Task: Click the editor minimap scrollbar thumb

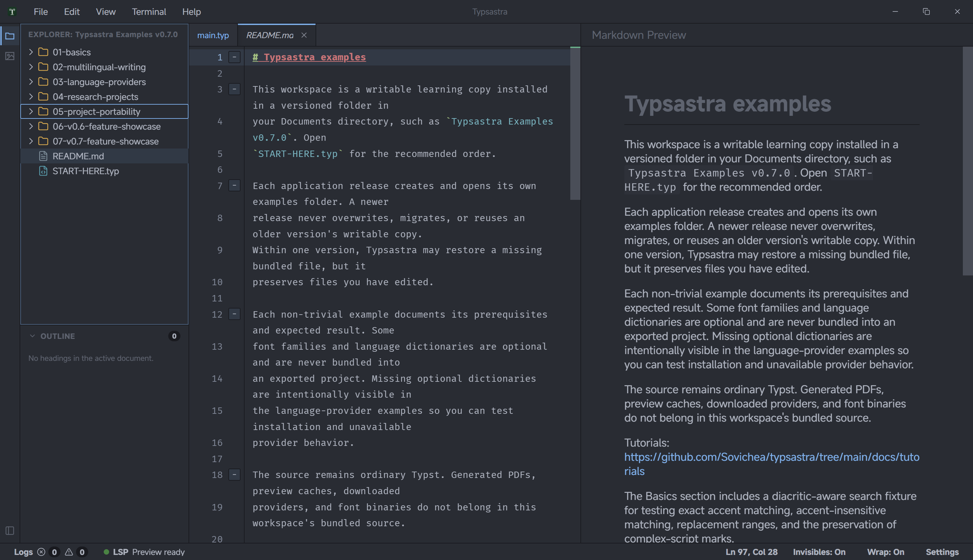Action: 575,124
